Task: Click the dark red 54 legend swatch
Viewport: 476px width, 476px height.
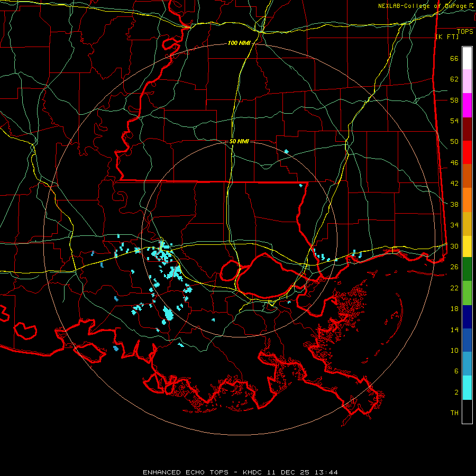Action: tap(467, 130)
